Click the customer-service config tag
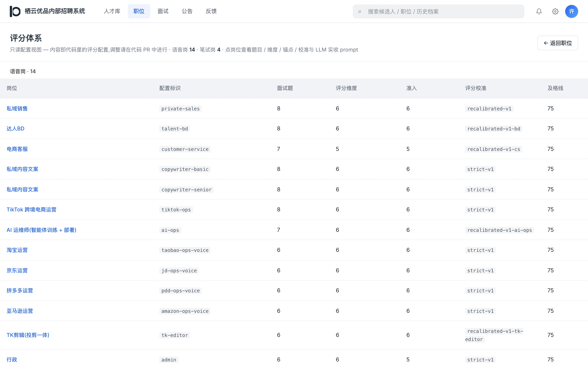Image resolution: width=588 pixels, height=368 pixels. (x=185, y=149)
